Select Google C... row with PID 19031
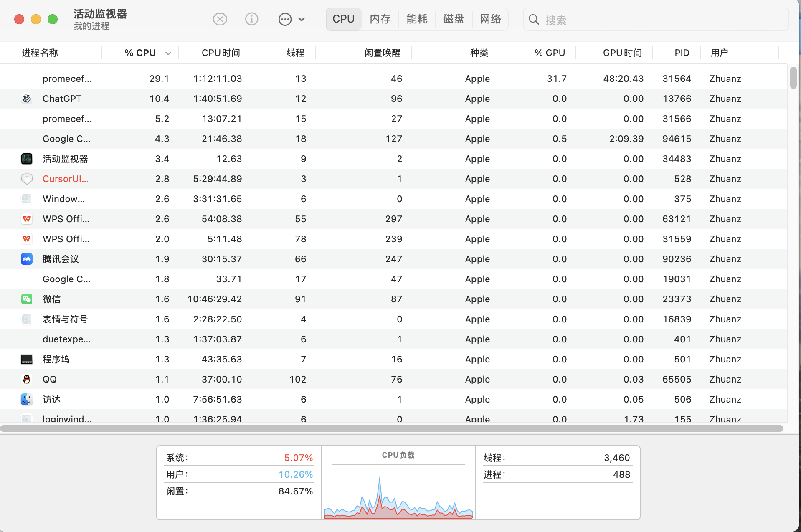 393,279
